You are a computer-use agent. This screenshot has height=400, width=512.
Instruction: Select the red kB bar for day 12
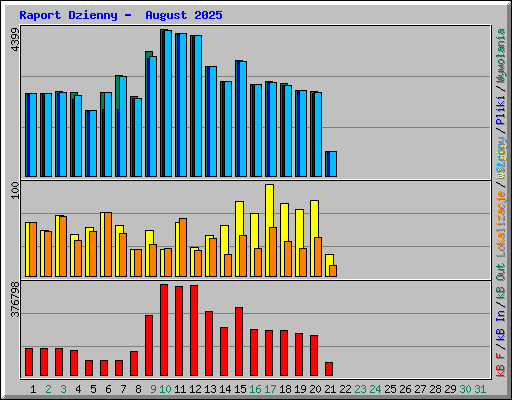point(194,330)
